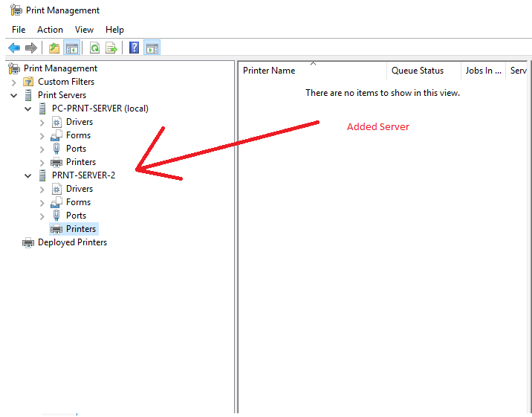Select highlighted Printers label under PRNT-SERVER-2
Image resolution: width=532 pixels, height=417 pixels.
click(81, 229)
